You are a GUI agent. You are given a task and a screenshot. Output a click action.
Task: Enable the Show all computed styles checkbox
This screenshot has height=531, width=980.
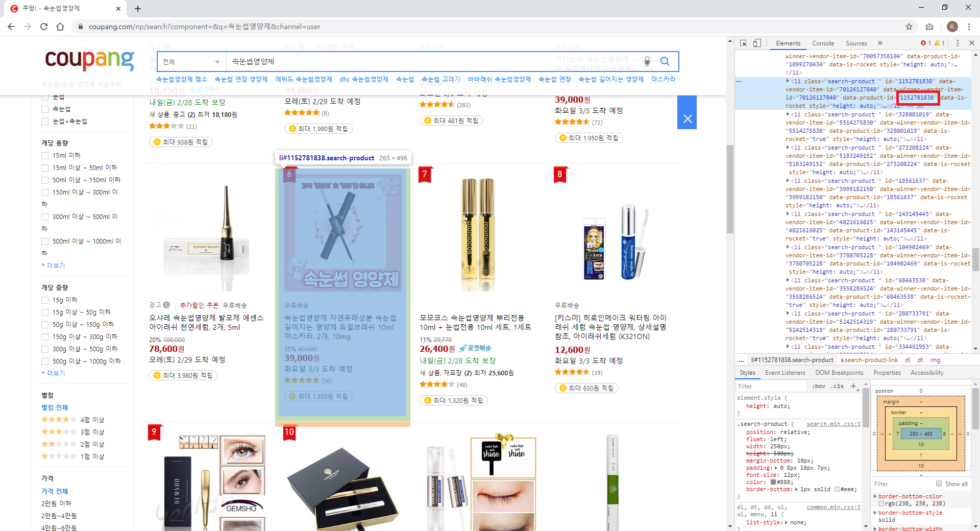click(939, 484)
